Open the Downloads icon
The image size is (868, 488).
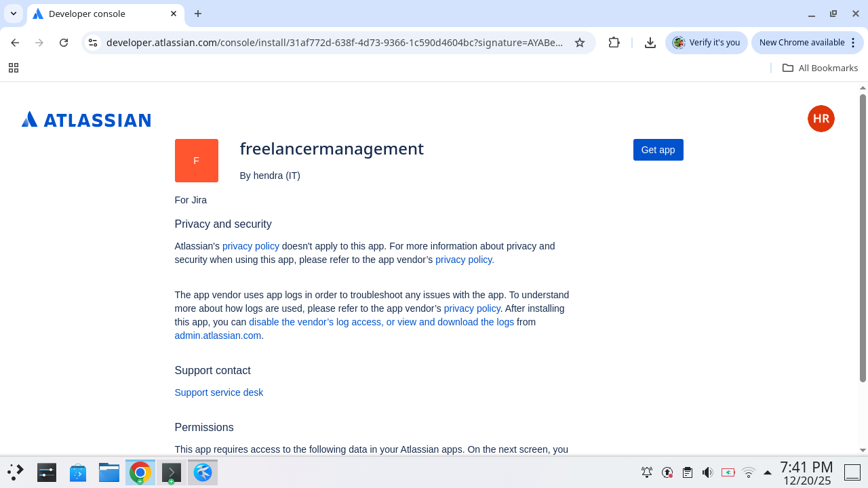pyautogui.click(x=650, y=43)
